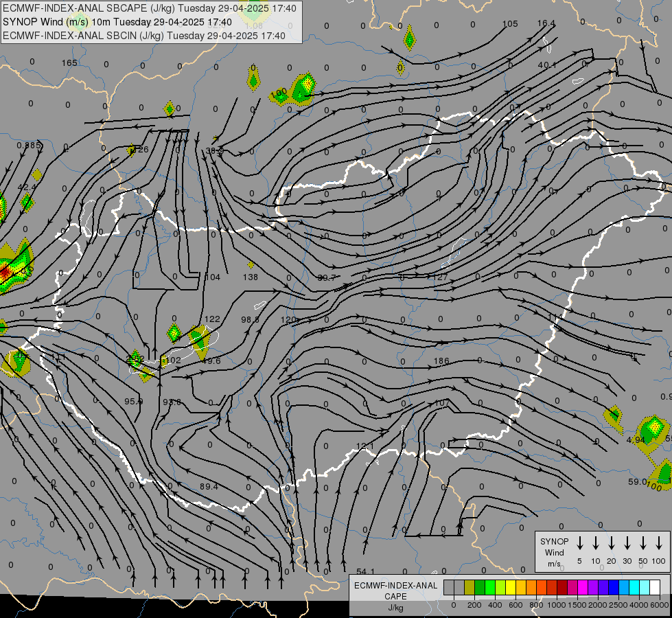The width and height of the screenshot is (672, 618).
Task: Click the 10 m/s wind legend arrow
Action: [x=596, y=543]
